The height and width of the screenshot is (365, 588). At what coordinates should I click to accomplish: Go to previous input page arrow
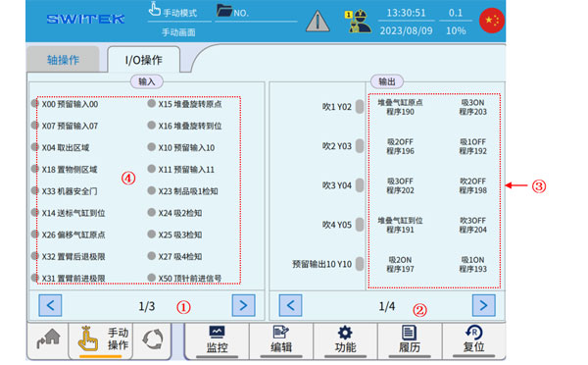(50, 305)
